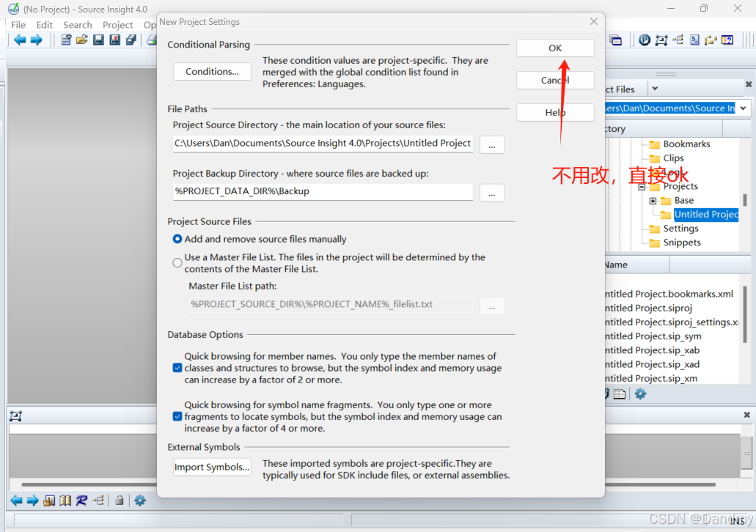Open the Project window via the P icon
This screenshot has width=756, height=532.
[645, 40]
